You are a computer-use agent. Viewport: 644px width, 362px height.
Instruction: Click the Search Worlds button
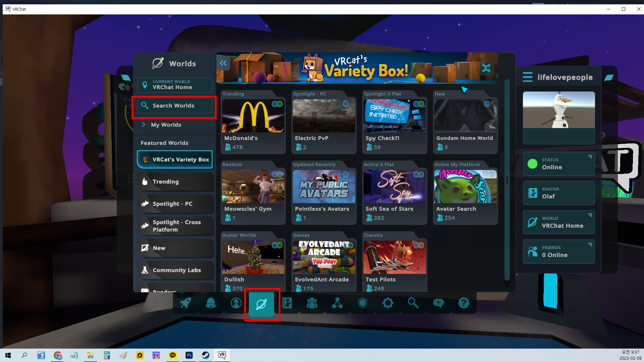pyautogui.click(x=175, y=106)
